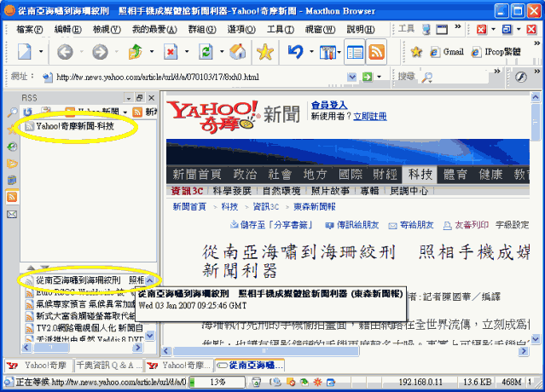Click the web page horizontal scrollbar thumb
Screen dimensions: 545x392
pos(266,351)
